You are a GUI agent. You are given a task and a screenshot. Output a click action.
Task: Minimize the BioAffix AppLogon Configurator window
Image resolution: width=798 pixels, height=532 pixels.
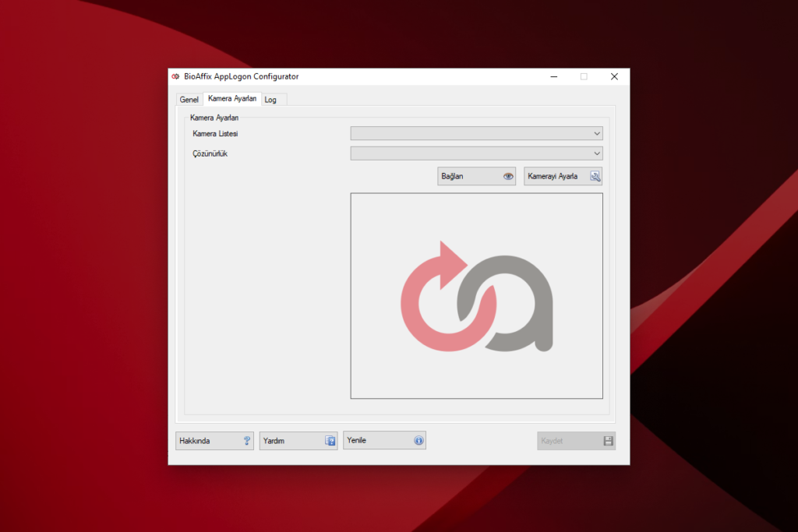pyautogui.click(x=554, y=76)
